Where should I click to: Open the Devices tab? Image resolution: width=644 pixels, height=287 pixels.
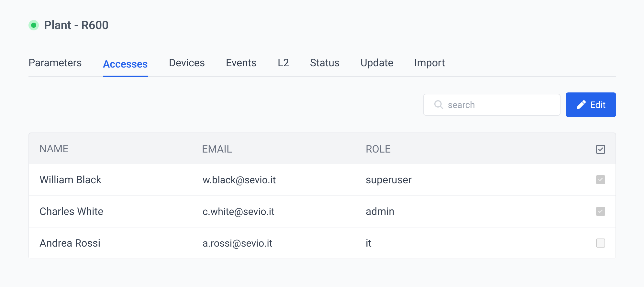click(187, 63)
